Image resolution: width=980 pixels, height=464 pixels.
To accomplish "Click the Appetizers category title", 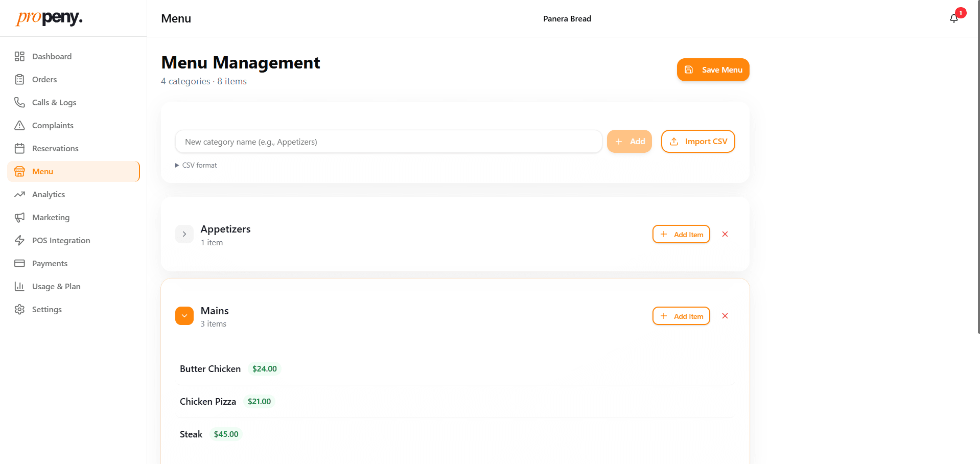I will coord(225,229).
